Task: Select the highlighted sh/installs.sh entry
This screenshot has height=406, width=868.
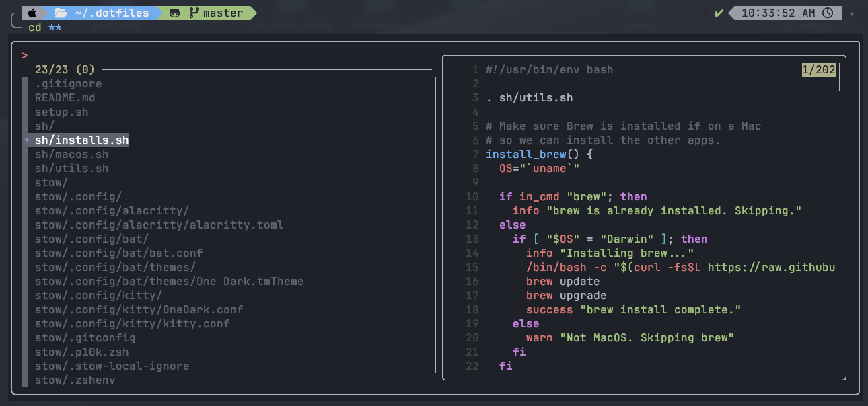Action: coord(82,140)
